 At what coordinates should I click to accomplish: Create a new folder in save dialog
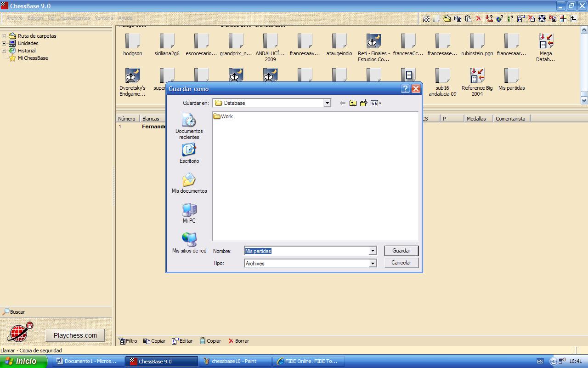pos(363,103)
